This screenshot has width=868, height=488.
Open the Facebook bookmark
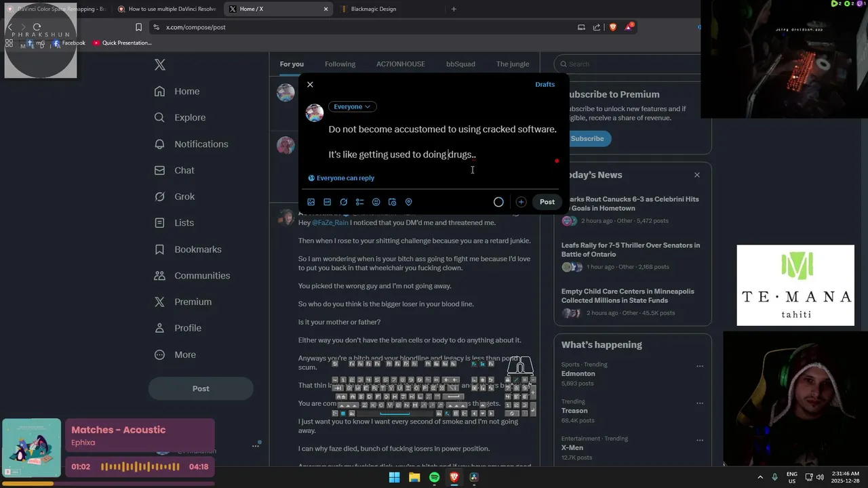68,43
